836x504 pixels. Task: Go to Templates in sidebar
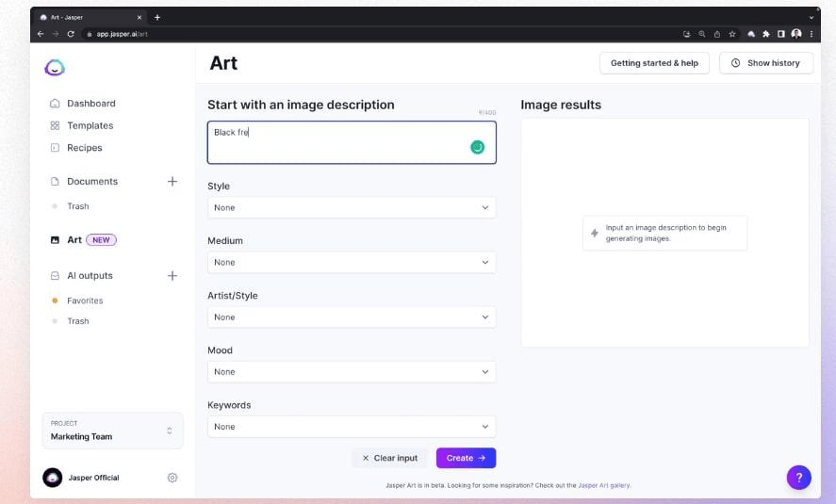90,125
